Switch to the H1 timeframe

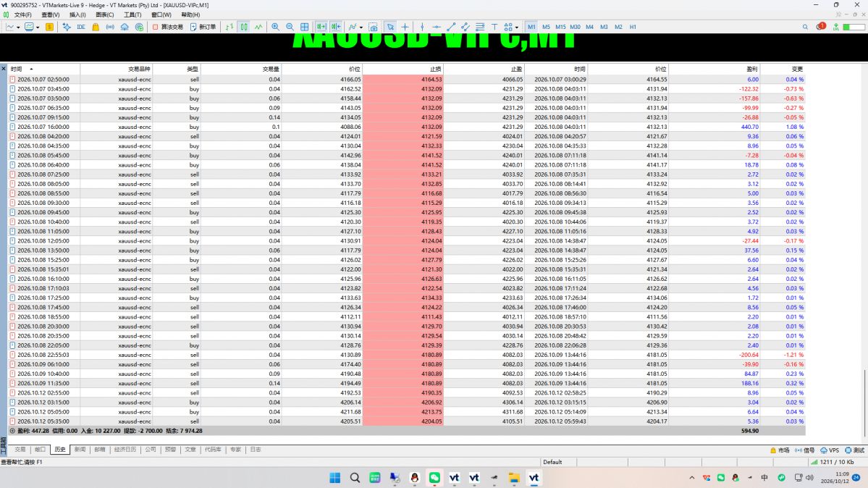(x=633, y=27)
